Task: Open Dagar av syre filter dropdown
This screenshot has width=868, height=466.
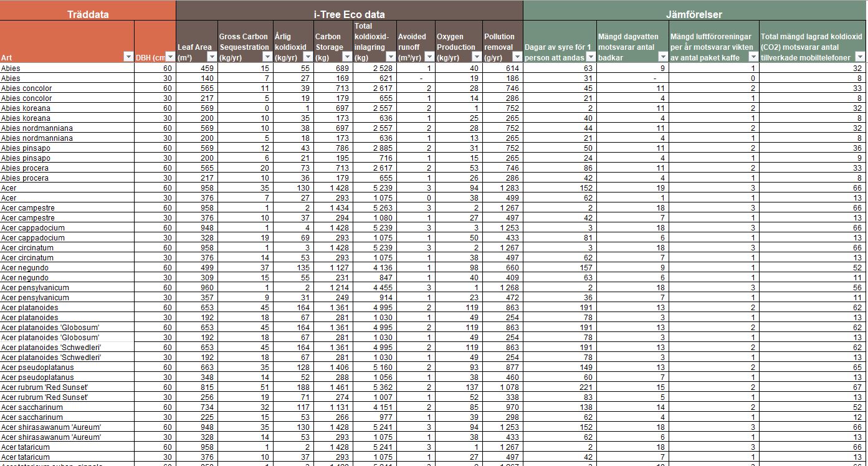Action: (591, 57)
